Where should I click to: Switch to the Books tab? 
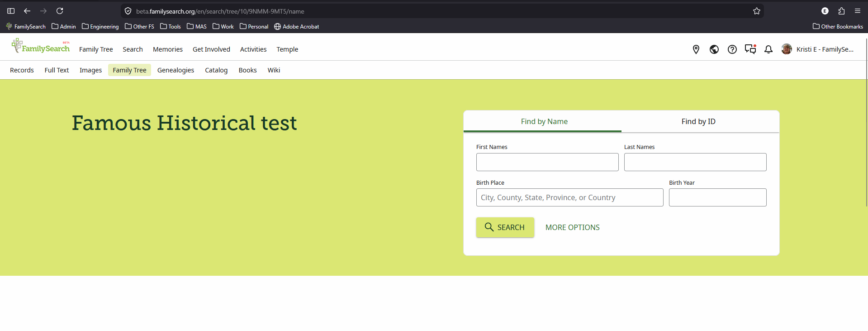(247, 70)
